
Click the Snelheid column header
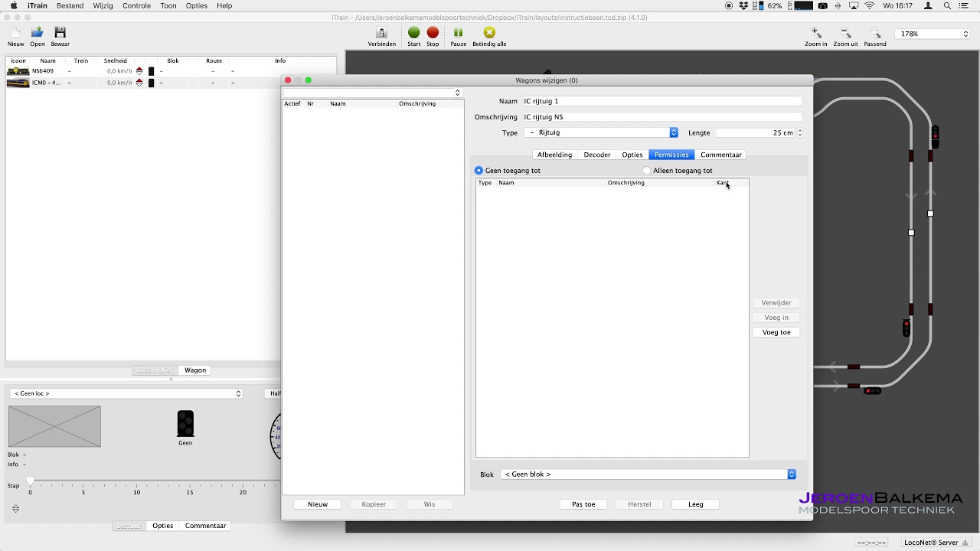(x=116, y=60)
